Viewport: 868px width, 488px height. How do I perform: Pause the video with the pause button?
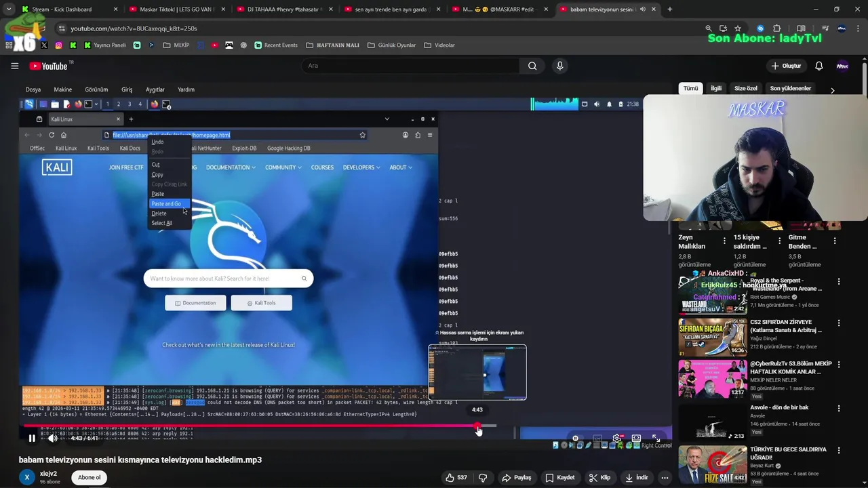tap(32, 438)
